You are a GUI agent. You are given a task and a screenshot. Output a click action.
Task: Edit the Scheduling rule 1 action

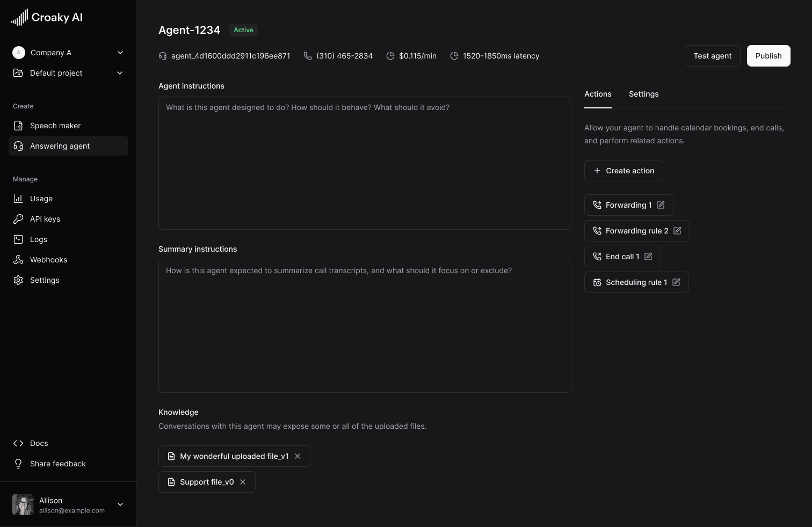tap(676, 282)
